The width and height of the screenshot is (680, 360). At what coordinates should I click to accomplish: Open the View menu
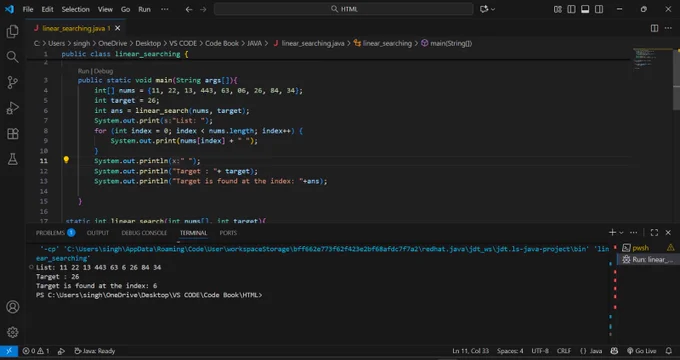point(105,9)
